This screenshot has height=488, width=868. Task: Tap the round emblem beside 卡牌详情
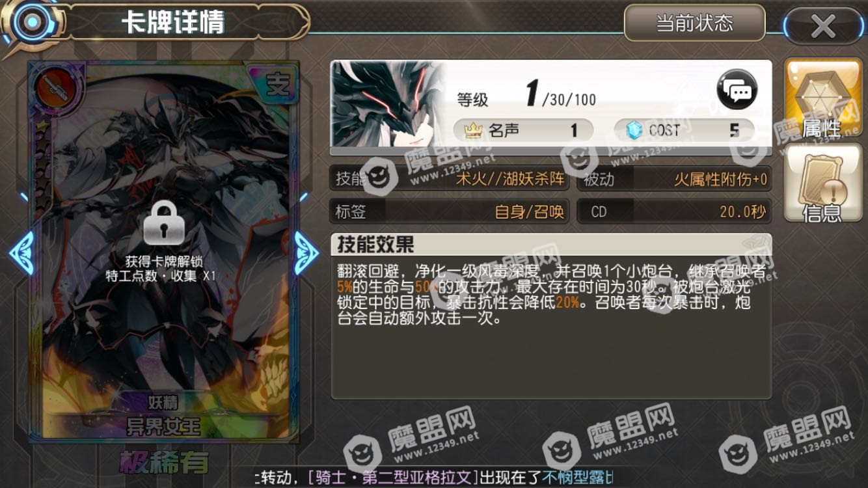tap(28, 23)
